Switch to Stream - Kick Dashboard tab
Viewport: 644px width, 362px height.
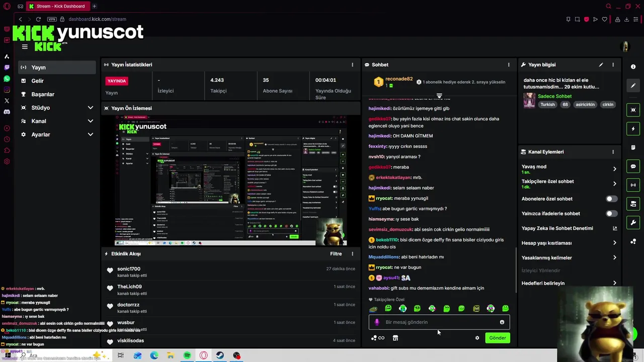point(58,6)
